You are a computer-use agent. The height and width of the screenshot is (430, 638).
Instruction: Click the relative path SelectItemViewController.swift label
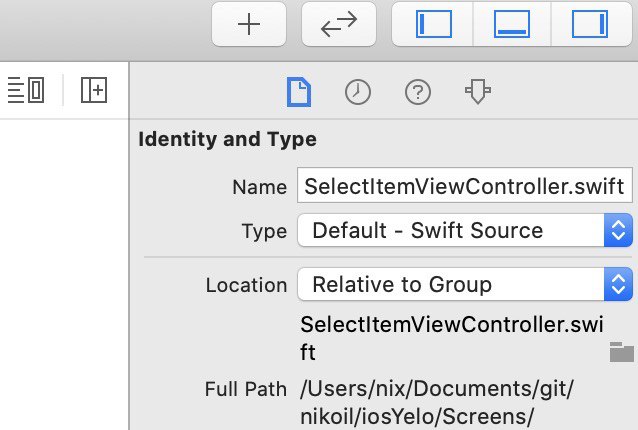451,338
